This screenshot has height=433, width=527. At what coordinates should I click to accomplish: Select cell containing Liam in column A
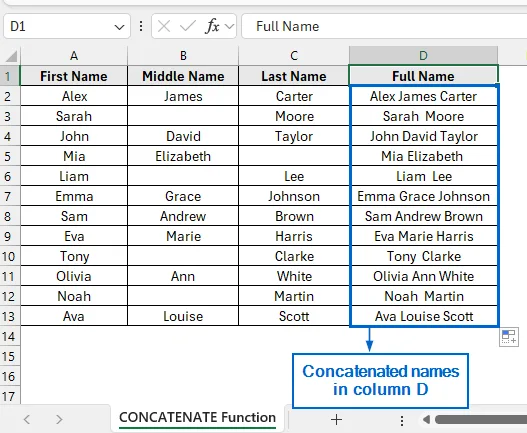point(74,176)
